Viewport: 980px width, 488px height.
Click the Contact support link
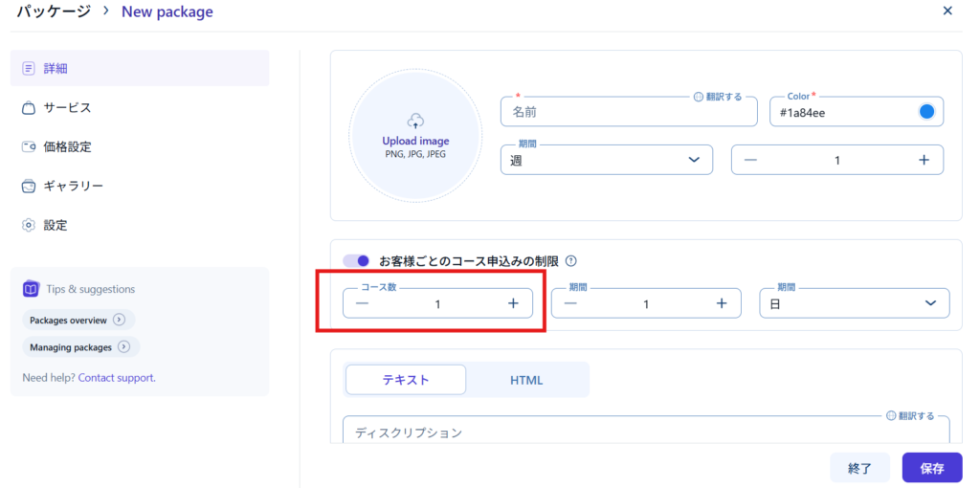coord(117,378)
